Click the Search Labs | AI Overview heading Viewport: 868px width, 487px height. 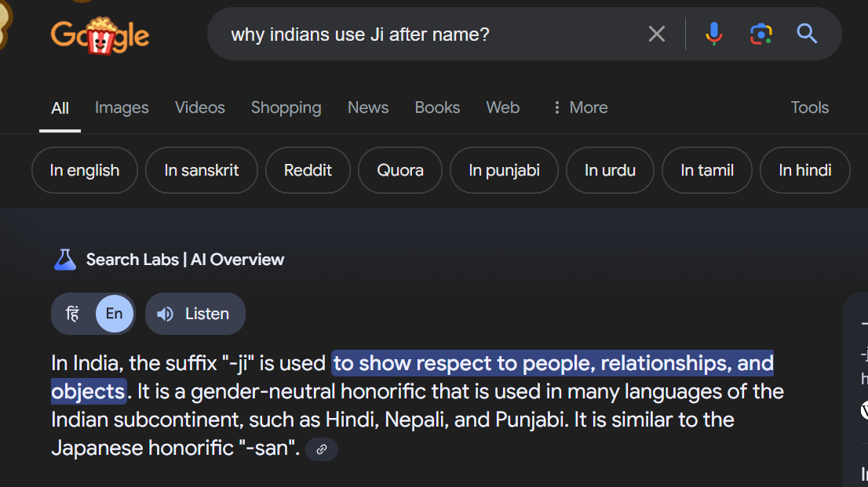(x=185, y=260)
